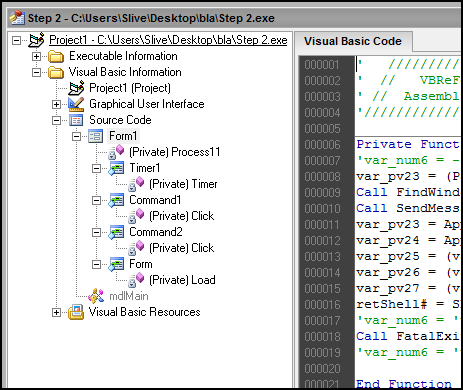Image resolution: width=463 pixels, height=390 pixels.
Task: Select Graphical User Interface tree item
Action: [147, 104]
